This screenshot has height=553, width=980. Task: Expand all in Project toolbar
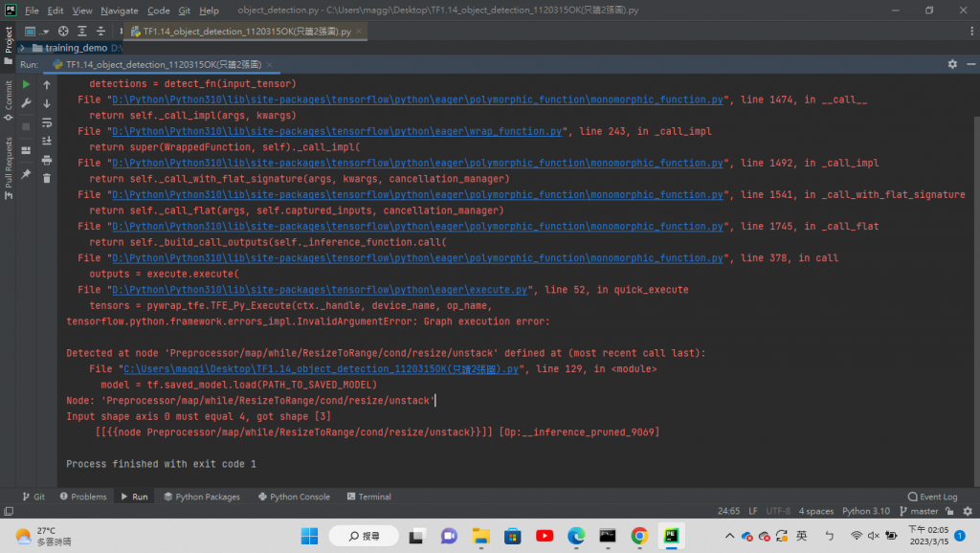pos(82,32)
